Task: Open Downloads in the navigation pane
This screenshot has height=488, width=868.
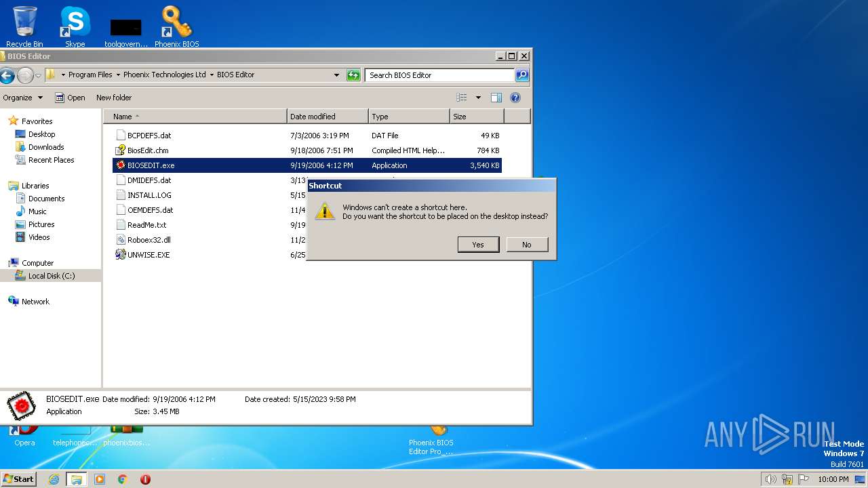Action: (46, 147)
